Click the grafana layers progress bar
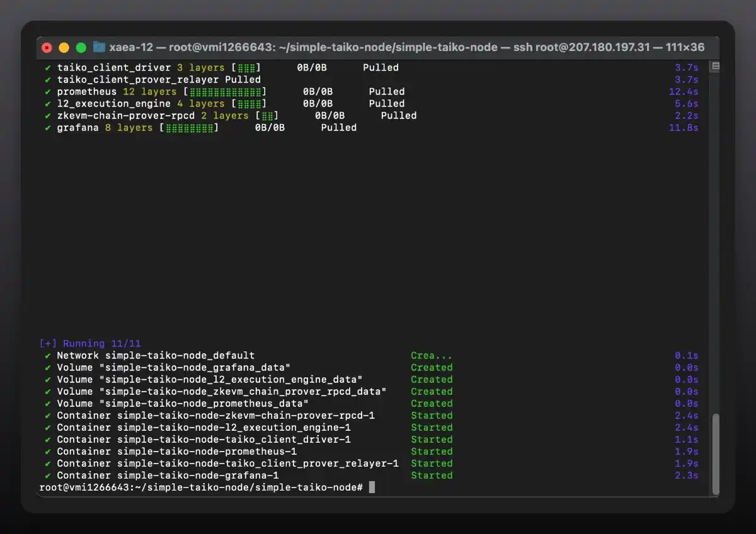756x534 pixels. point(189,128)
